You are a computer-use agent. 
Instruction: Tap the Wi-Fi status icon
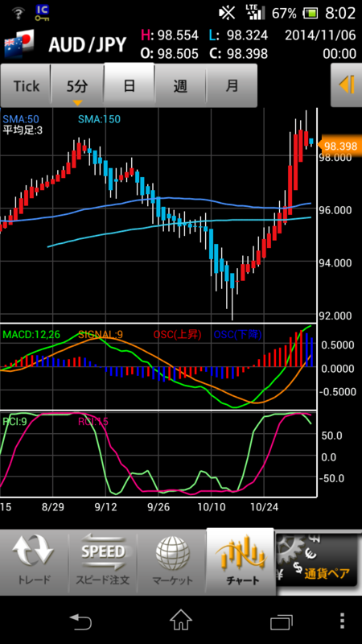[x=17, y=14]
